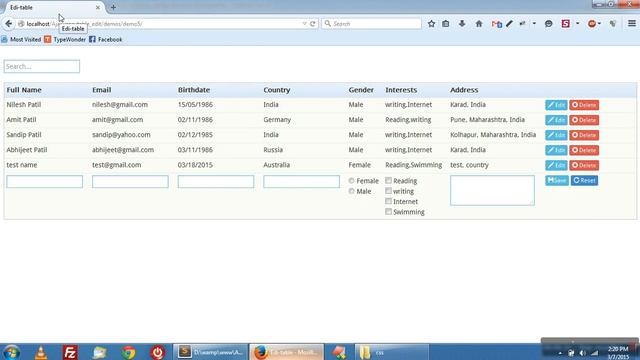This screenshot has height=360, width=640.
Task: Switch to Sublime Text taskbar window
Action: pyautogui.click(x=211, y=352)
